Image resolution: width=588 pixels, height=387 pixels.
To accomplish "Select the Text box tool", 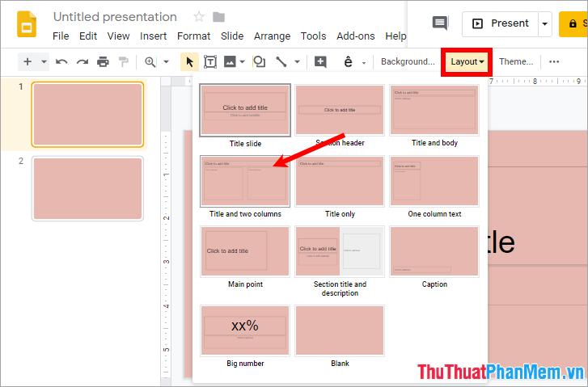I will point(210,62).
